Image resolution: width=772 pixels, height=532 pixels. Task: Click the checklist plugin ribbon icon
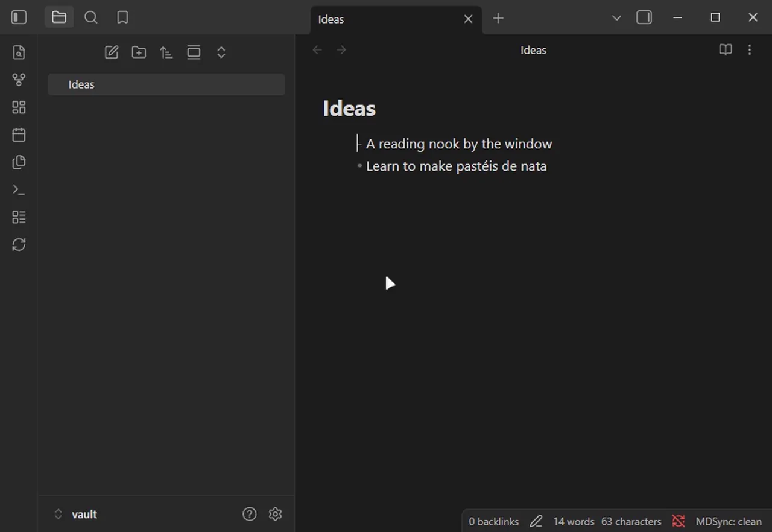point(19,217)
